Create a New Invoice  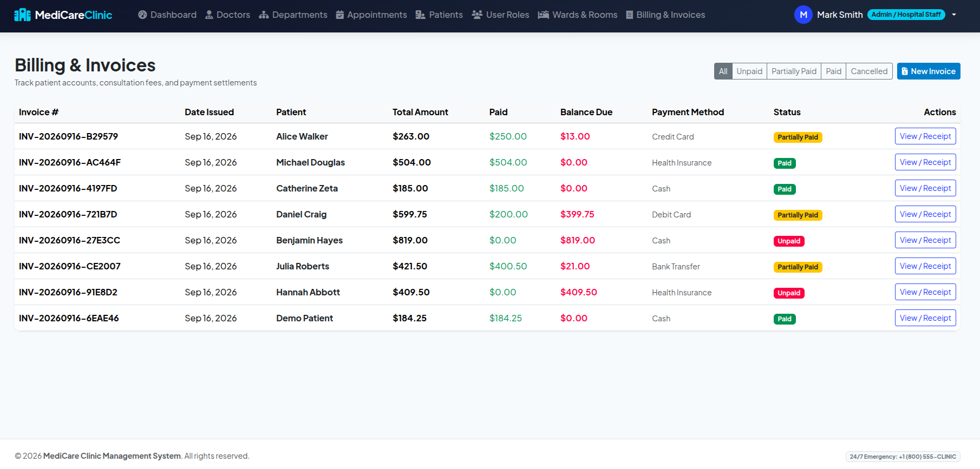pyautogui.click(x=929, y=71)
